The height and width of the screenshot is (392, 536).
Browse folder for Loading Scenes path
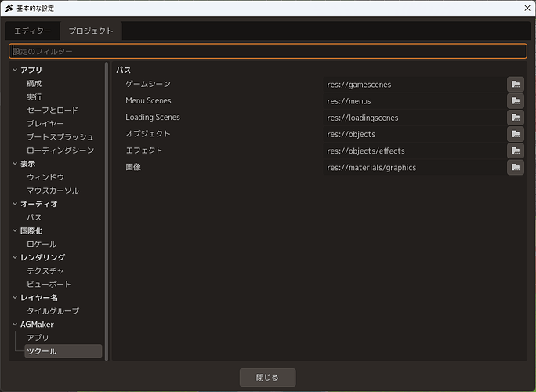pos(516,118)
